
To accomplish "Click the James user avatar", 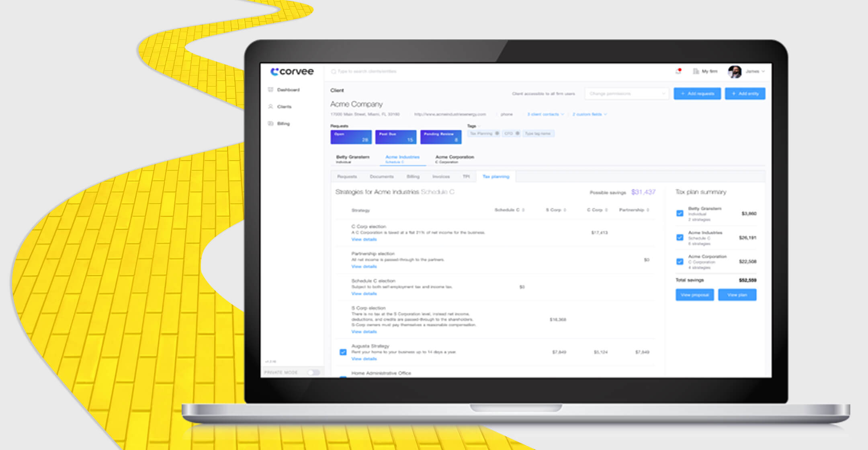I will tap(735, 72).
